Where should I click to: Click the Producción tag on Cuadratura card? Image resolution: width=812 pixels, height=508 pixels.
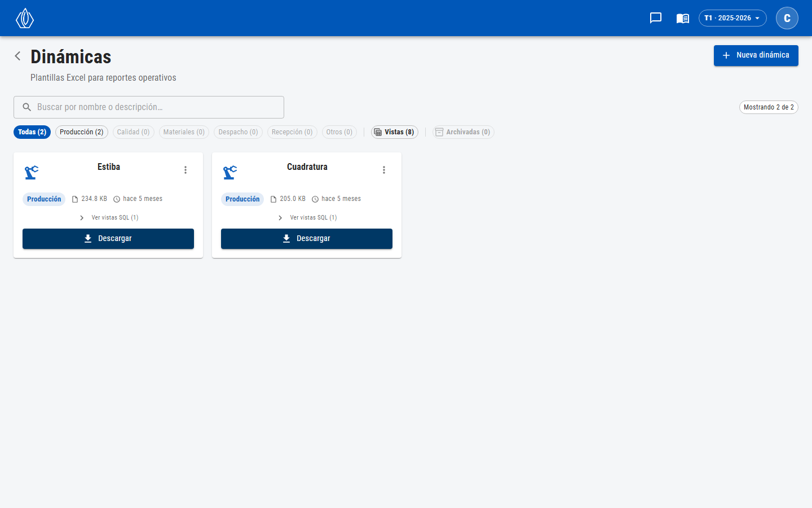[x=242, y=199]
